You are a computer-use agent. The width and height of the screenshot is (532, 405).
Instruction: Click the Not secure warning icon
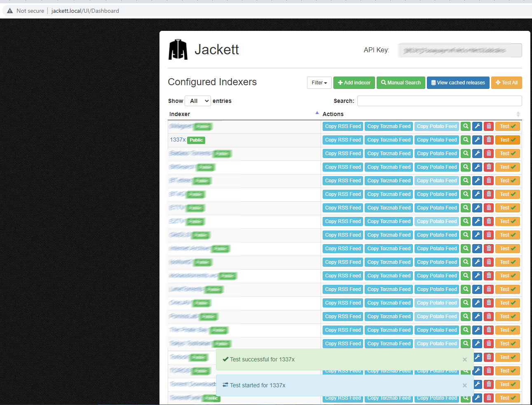(x=10, y=11)
